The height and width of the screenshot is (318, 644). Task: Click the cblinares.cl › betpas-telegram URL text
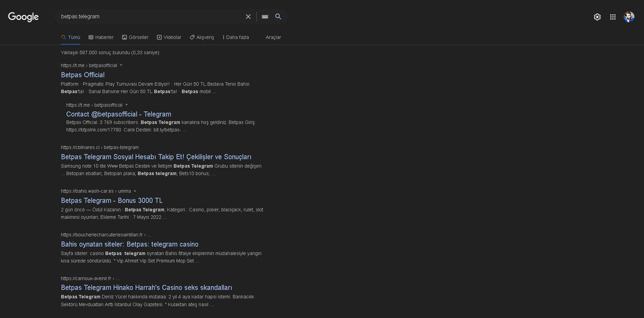tap(100, 147)
